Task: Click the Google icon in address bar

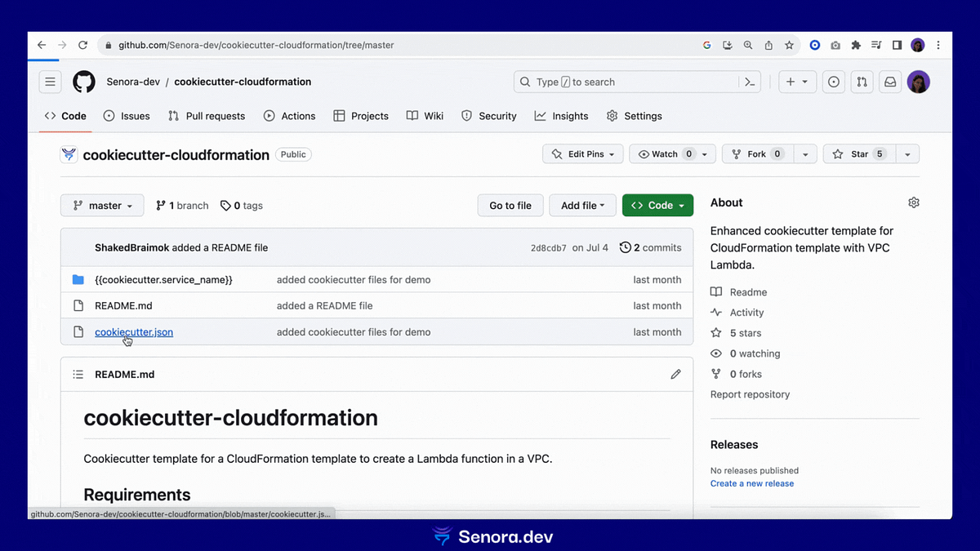Action: (707, 45)
